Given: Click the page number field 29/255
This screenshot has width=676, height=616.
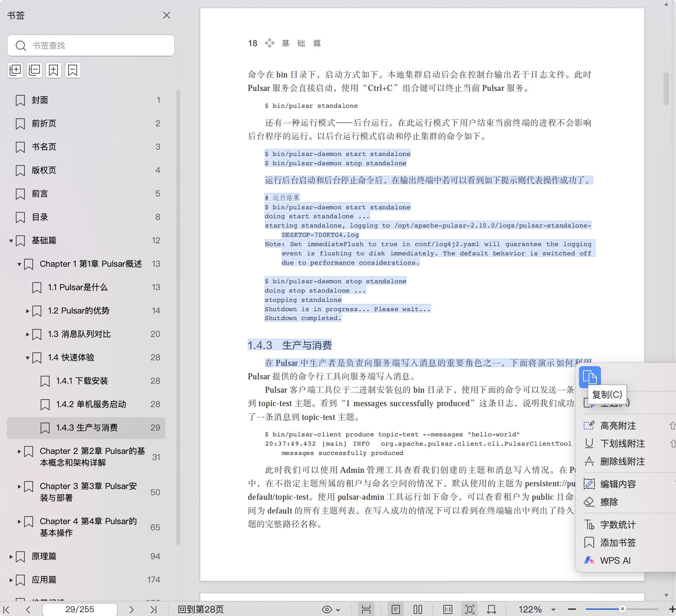Looking at the screenshot, I should point(80,609).
